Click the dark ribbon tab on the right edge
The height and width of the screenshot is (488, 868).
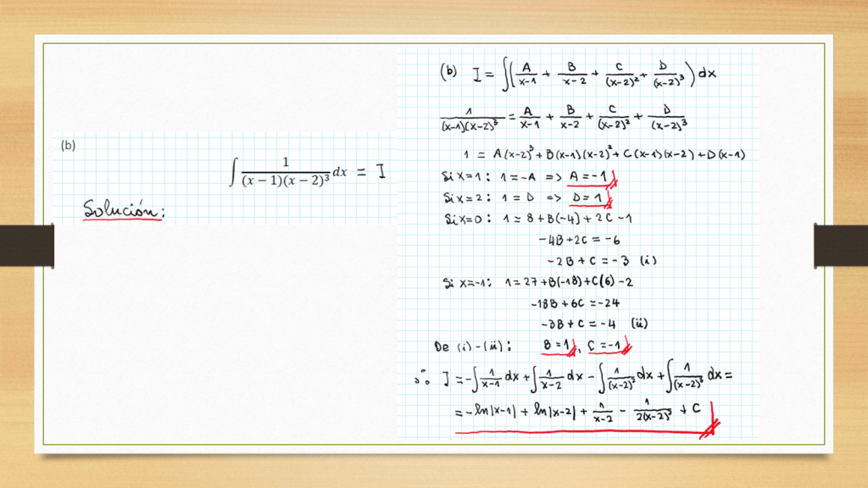pyautogui.click(x=840, y=244)
